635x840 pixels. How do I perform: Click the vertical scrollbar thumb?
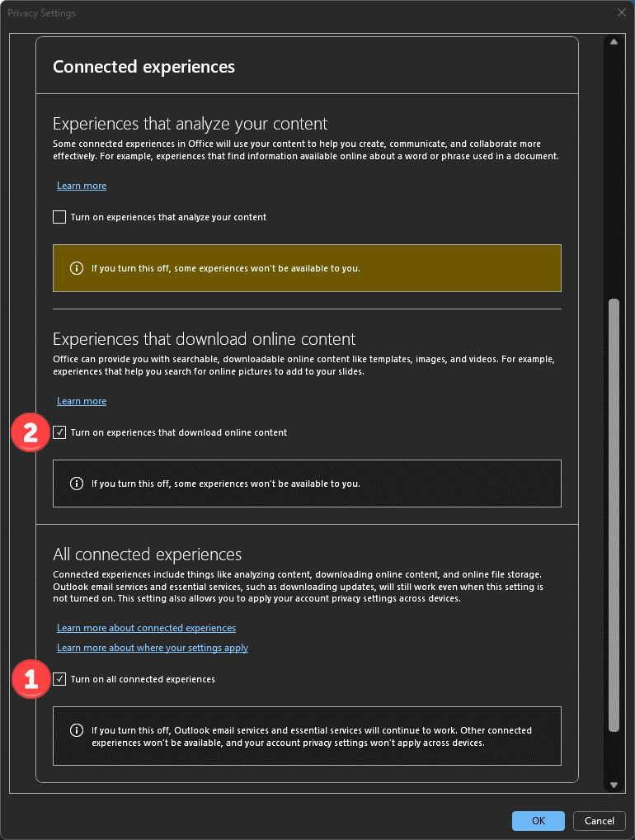tap(614, 515)
